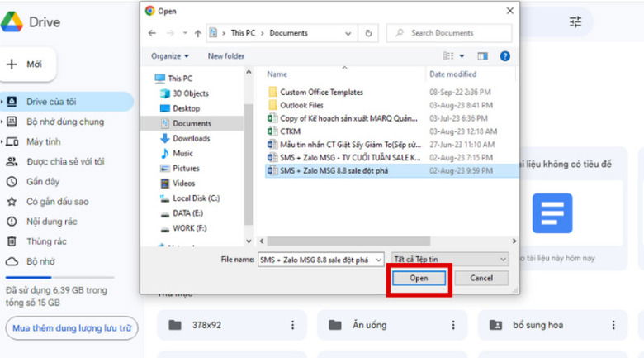This screenshot has width=644, height=358.
Task: Click the Refresh icon in address bar
Action: [x=368, y=33]
